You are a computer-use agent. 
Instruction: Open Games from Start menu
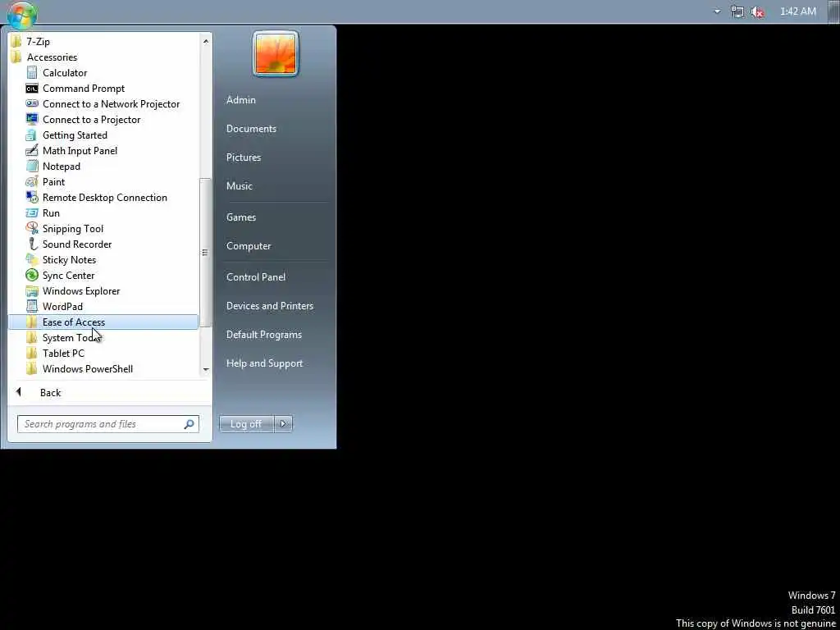point(241,217)
